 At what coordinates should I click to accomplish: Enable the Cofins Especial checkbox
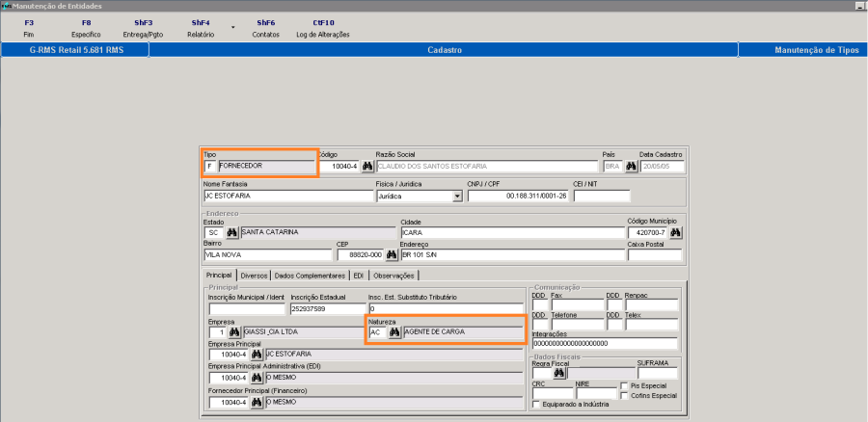tap(624, 395)
